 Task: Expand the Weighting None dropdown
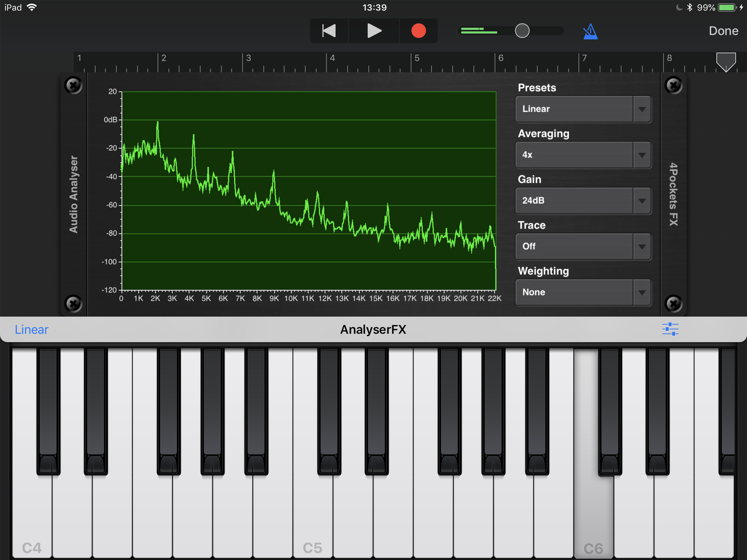[583, 292]
